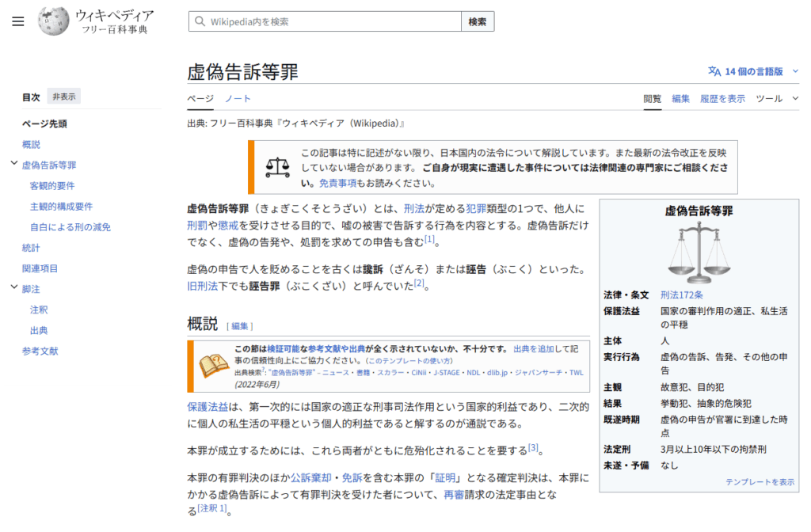Viewport: 811px width, 532px height.
Task: Hide the table of contents with 非表示
Action: 64,97
